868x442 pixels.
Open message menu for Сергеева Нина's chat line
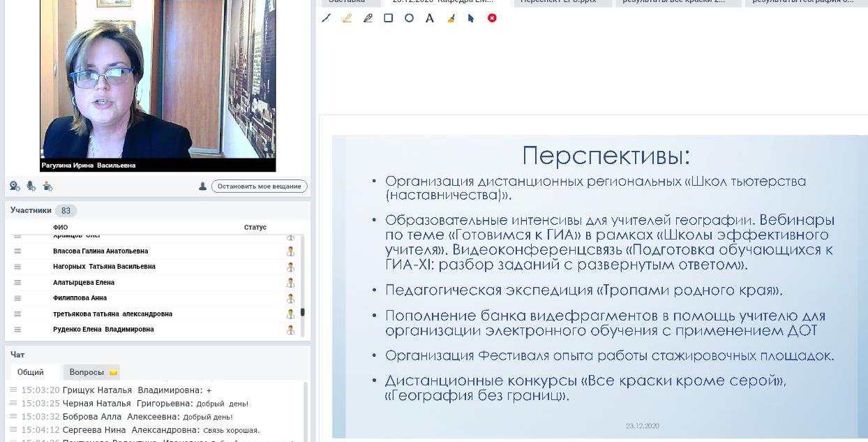tap(14, 429)
